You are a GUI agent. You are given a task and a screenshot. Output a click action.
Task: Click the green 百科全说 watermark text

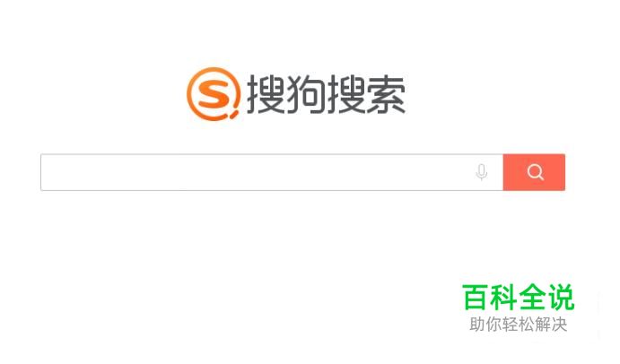518,298
